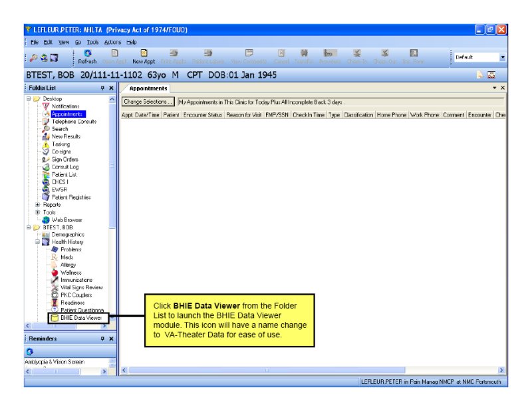Open the Actions menu
532x411 pixels.
(x=112, y=42)
